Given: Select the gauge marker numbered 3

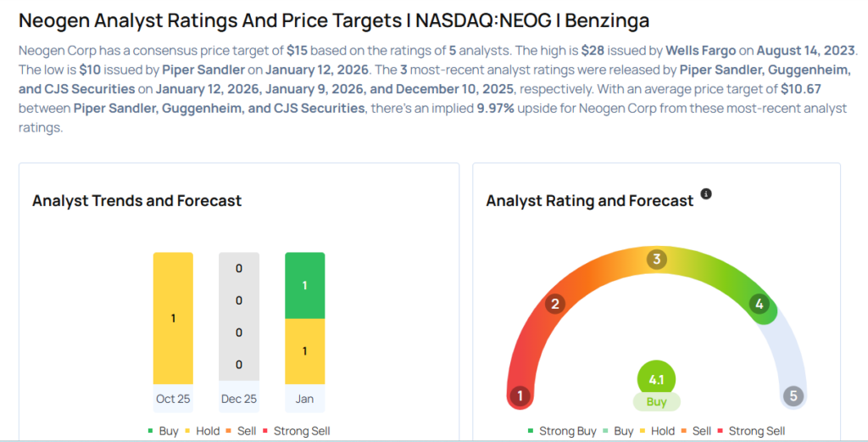Looking at the screenshot, I should click(656, 260).
